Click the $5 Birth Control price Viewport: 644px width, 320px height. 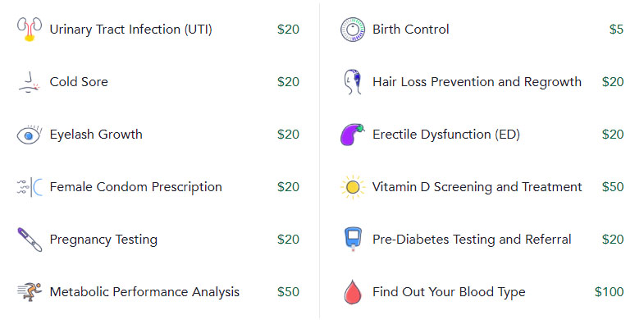coord(616,30)
